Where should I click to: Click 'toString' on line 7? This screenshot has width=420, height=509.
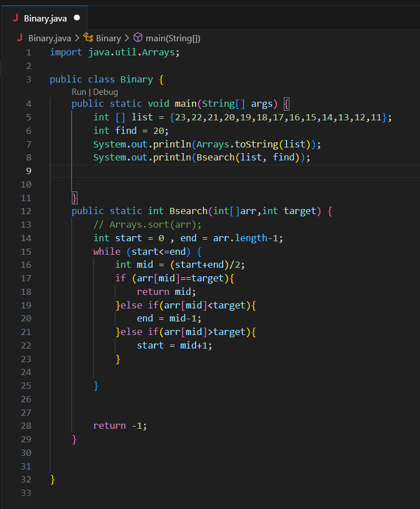pyautogui.click(x=256, y=144)
